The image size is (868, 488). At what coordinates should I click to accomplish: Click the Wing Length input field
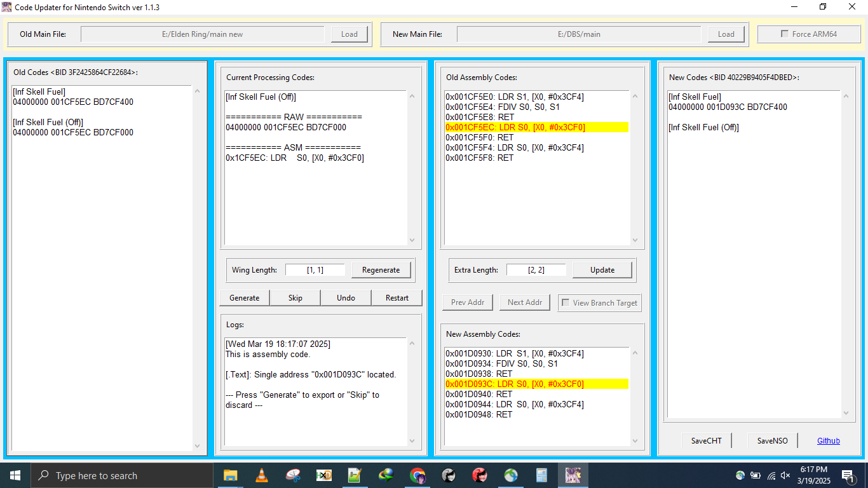(315, 270)
